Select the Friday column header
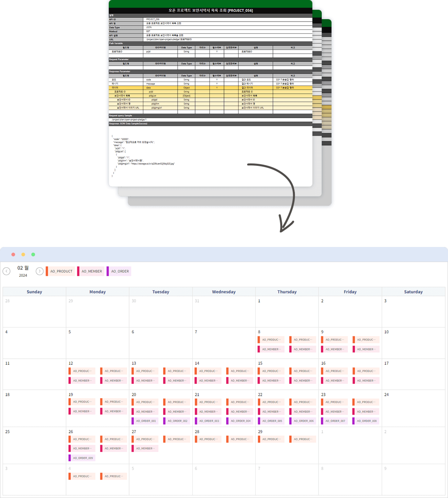 click(x=350, y=292)
